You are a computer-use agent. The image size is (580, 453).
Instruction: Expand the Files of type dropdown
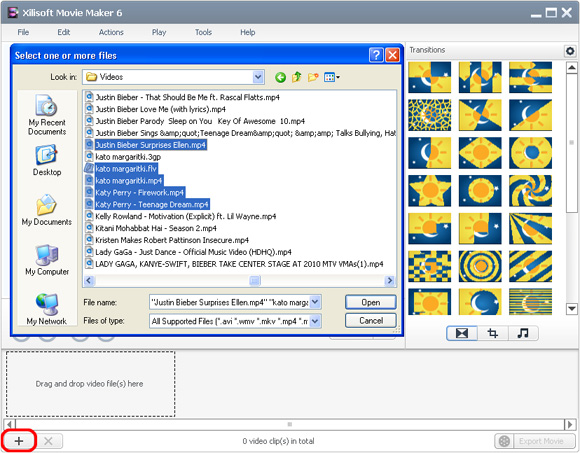click(x=315, y=321)
